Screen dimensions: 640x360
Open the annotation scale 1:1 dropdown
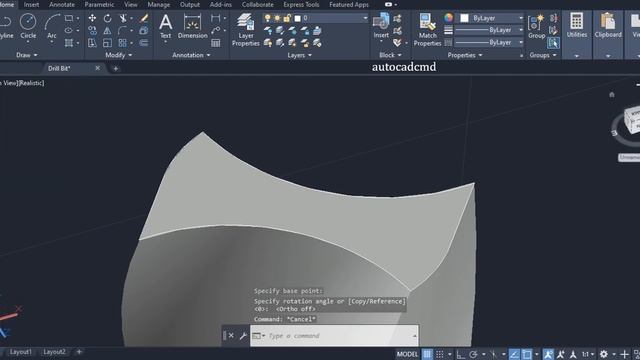[x=587, y=354]
